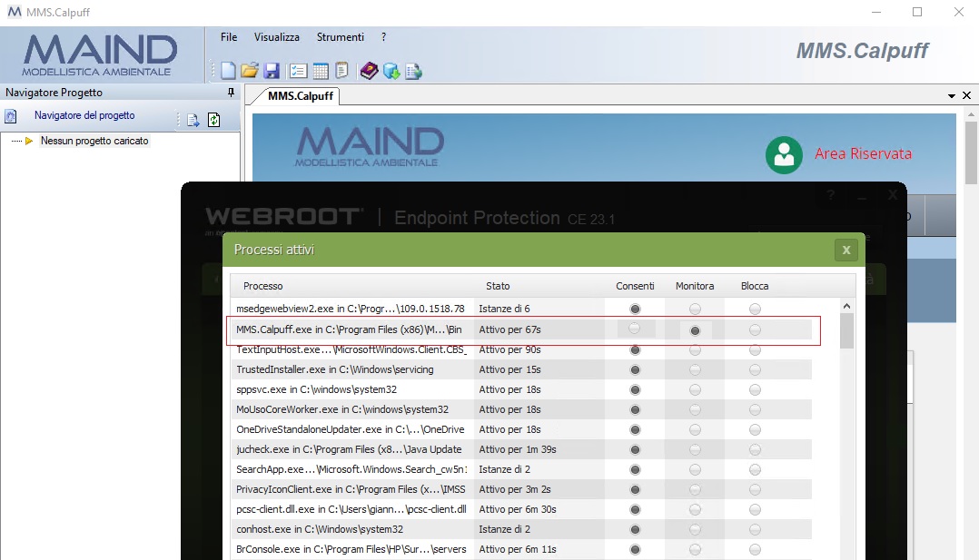Select Monitora for pcsc-client.dll.exe

(x=695, y=509)
